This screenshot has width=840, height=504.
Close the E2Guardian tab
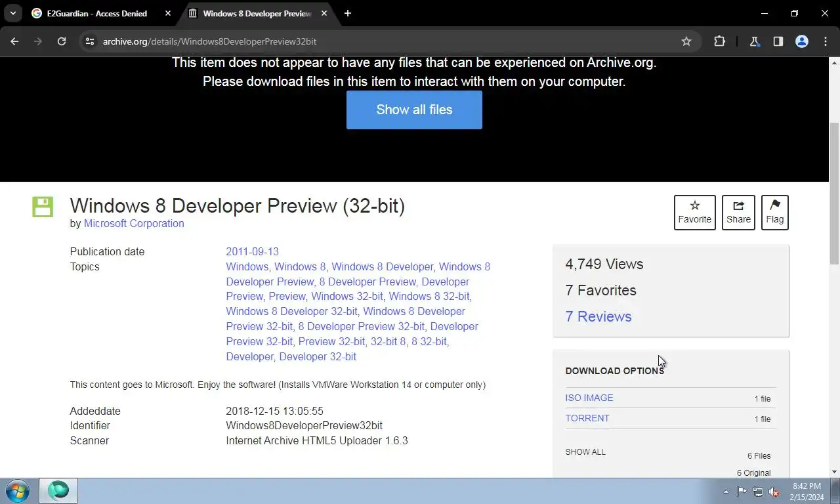(x=168, y=13)
